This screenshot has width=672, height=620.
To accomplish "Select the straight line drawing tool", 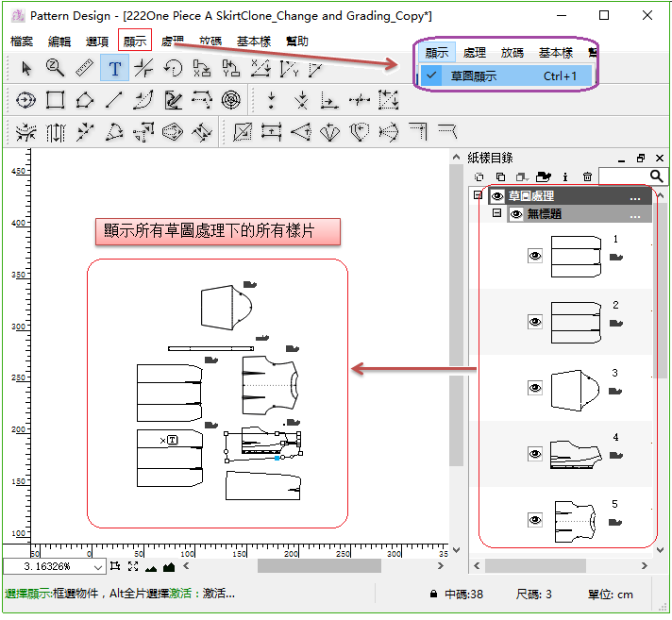I will tap(114, 99).
